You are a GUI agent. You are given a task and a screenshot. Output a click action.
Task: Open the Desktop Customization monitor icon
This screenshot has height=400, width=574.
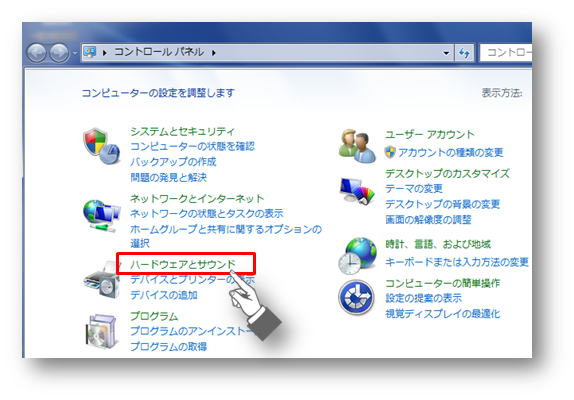357,190
